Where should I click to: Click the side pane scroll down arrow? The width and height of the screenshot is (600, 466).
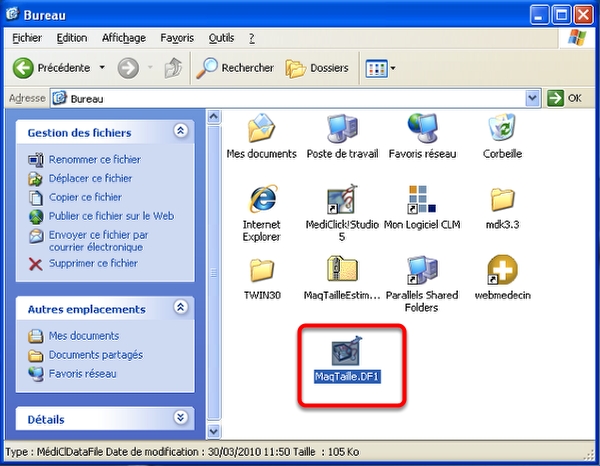(214, 431)
